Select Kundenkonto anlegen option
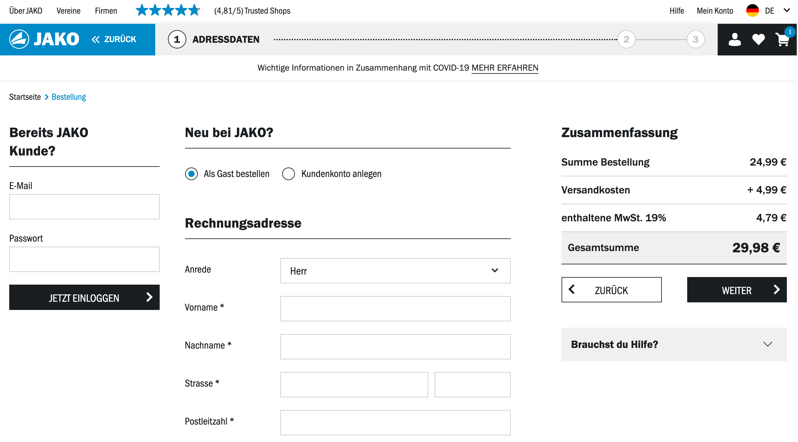 pos(288,174)
